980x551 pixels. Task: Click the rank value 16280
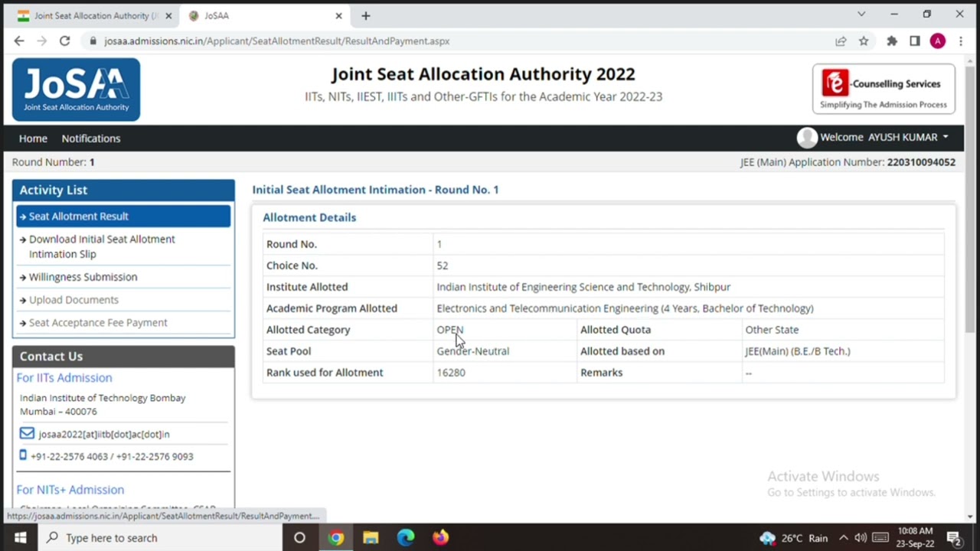(x=451, y=373)
